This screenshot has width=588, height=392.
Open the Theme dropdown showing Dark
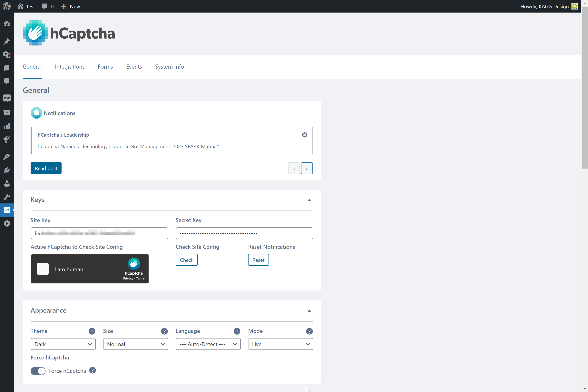[63, 344]
